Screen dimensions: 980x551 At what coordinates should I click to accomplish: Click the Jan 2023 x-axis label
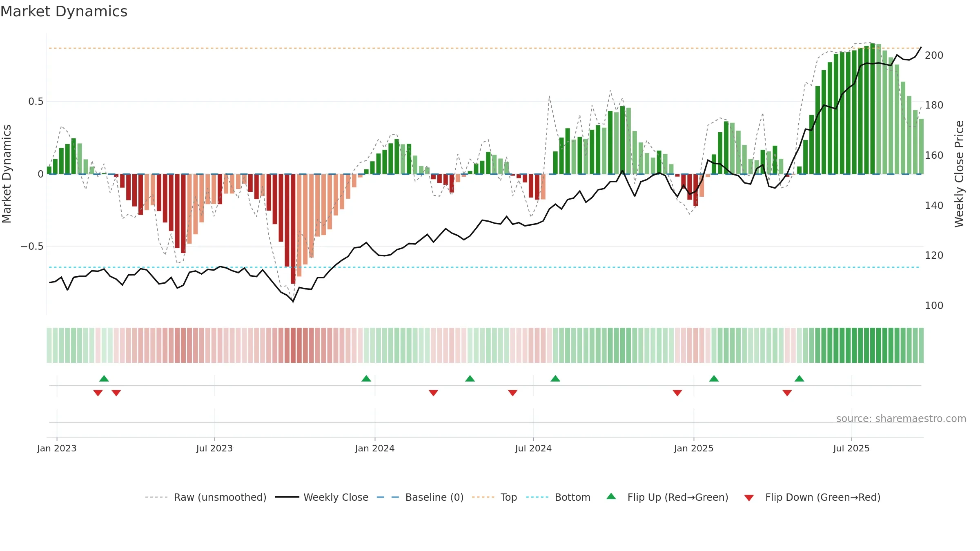[x=57, y=448]
